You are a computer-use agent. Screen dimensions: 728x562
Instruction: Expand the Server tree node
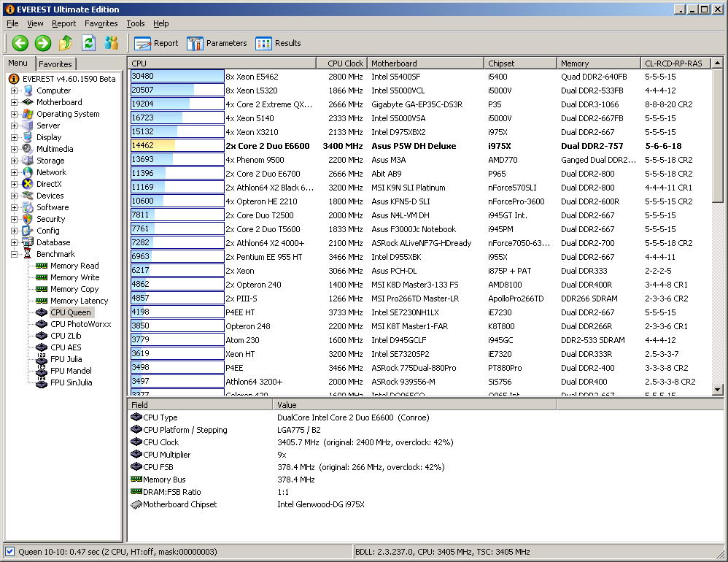(x=14, y=126)
